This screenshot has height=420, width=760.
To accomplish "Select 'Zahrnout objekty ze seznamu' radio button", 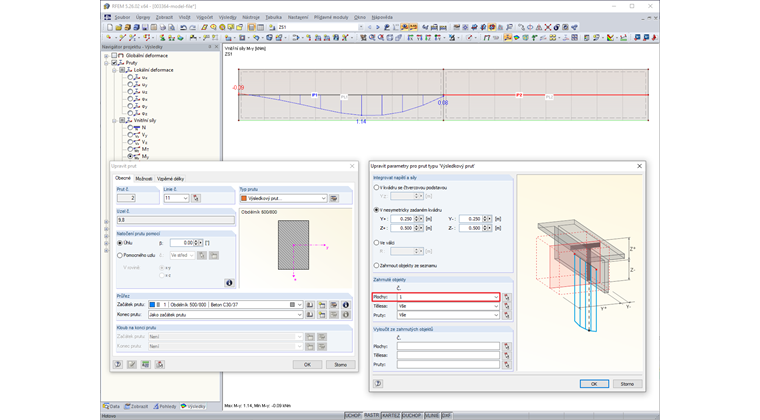I will click(x=376, y=266).
